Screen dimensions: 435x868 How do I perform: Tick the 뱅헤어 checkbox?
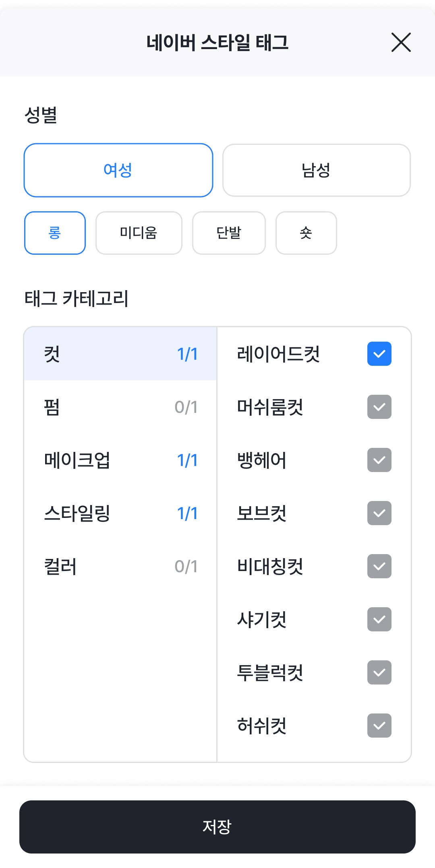point(379,460)
